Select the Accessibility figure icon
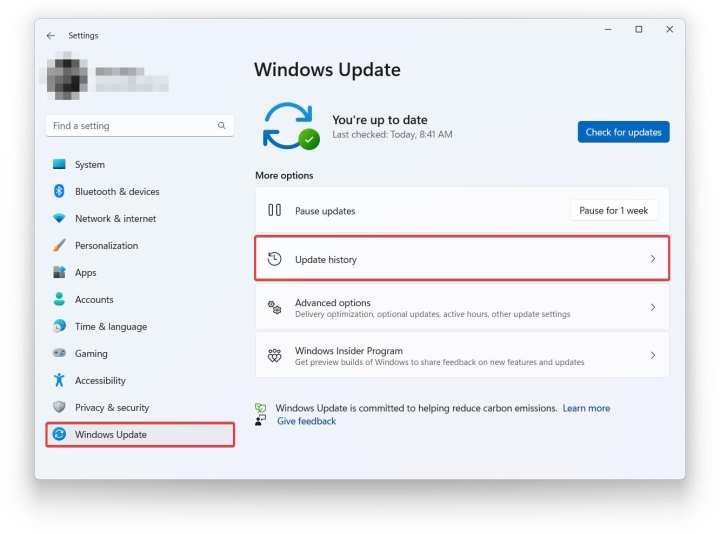 (x=59, y=381)
